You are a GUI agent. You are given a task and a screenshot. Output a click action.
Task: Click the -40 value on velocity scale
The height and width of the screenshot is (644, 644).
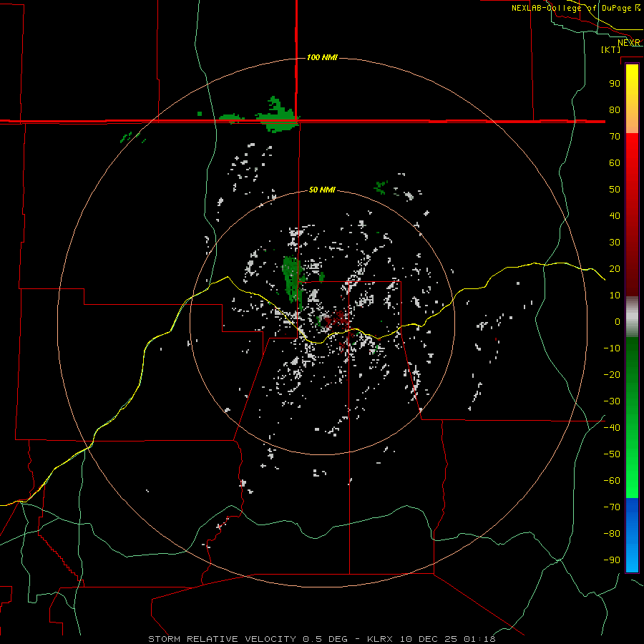coord(612,428)
